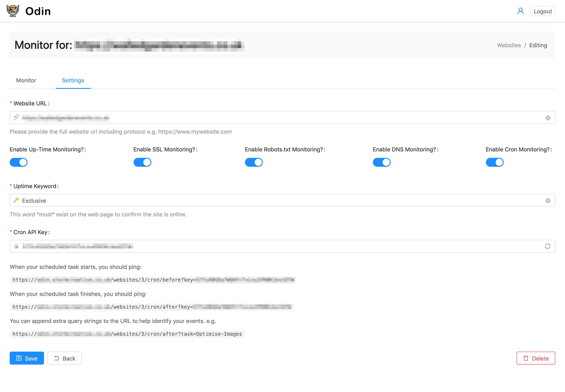Screen dimensions: 565x392
Task: Switch to the Monitor tab
Action: click(x=26, y=80)
